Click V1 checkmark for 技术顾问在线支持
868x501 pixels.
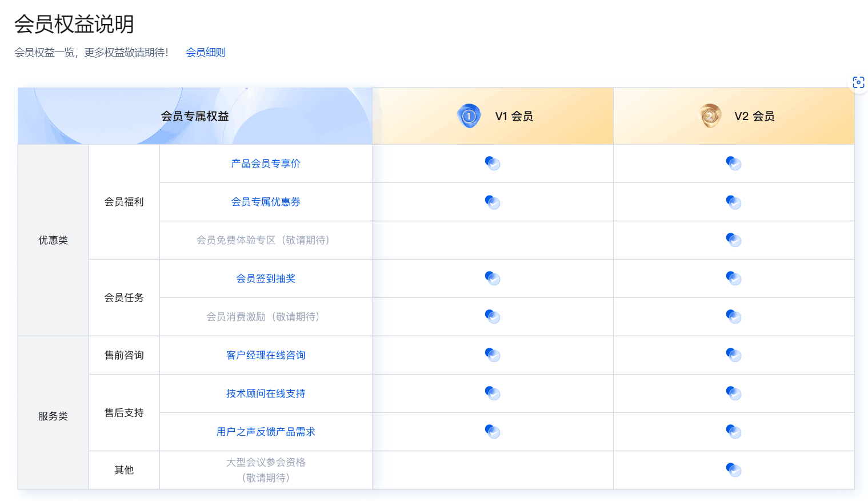coord(493,393)
